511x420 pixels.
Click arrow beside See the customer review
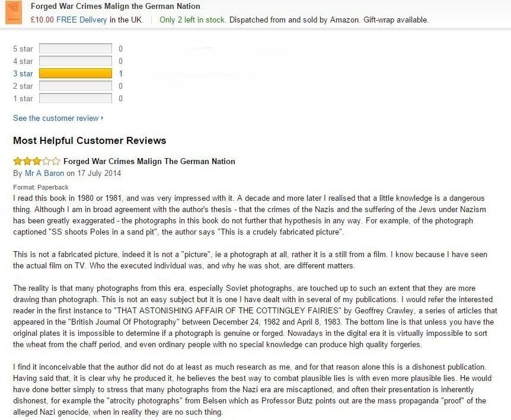coord(102,118)
